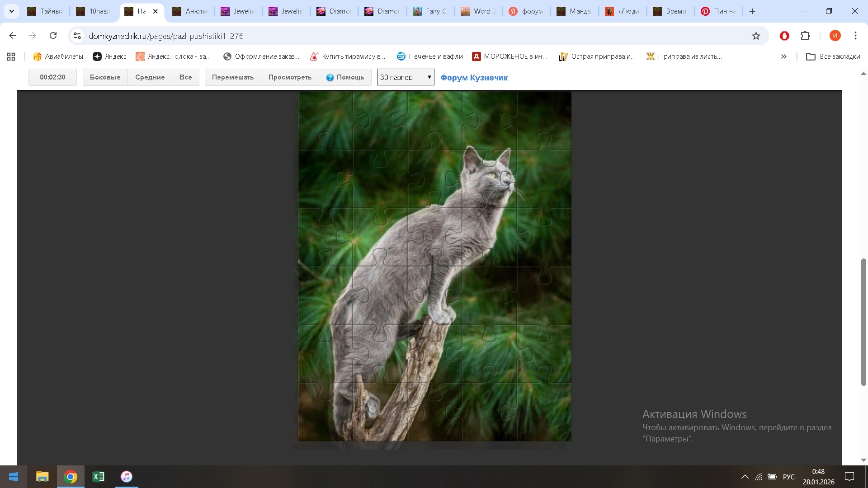Click the red Opera-style extension icon
The height and width of the screenshot is (488, 868).
pos(784,36)
